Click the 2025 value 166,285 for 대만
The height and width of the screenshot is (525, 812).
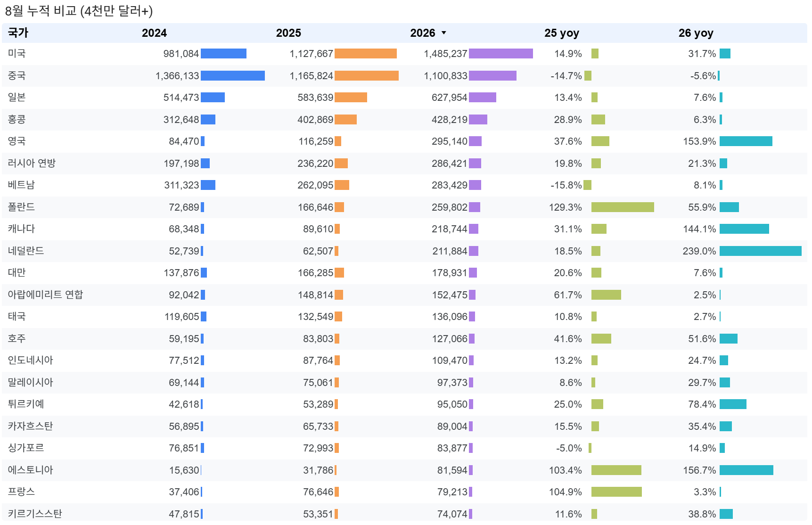pyautogui.click(x=316, y=273)
